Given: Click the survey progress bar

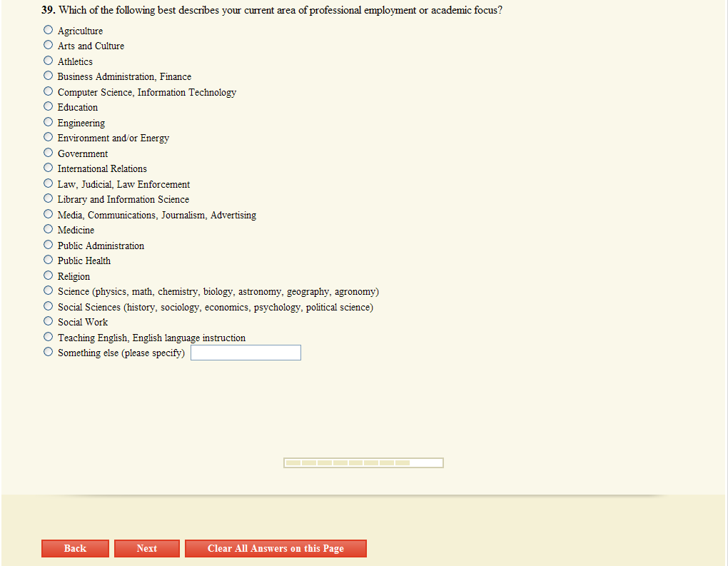Looking at the screenshot, I should [x=363, y=463].
